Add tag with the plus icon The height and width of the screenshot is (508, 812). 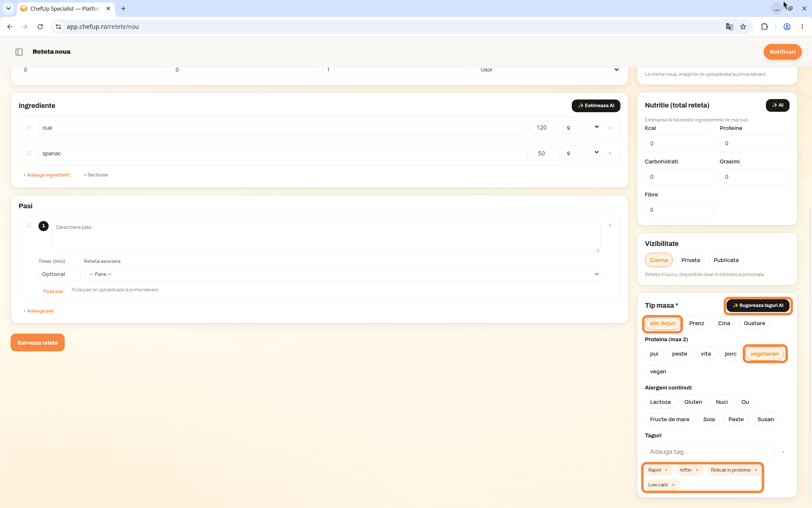click(783, 452)
